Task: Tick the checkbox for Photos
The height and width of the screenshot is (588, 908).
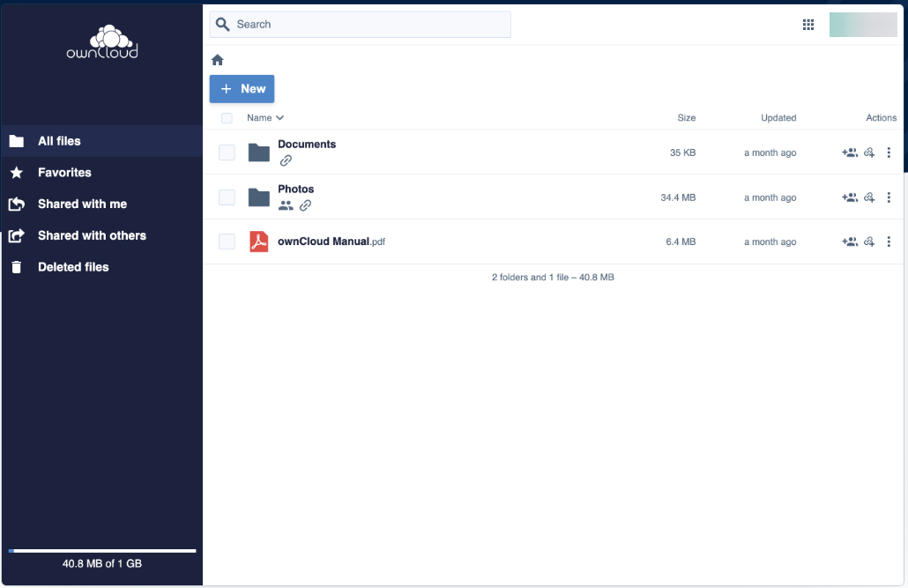Action: click(x=227, y=197)
